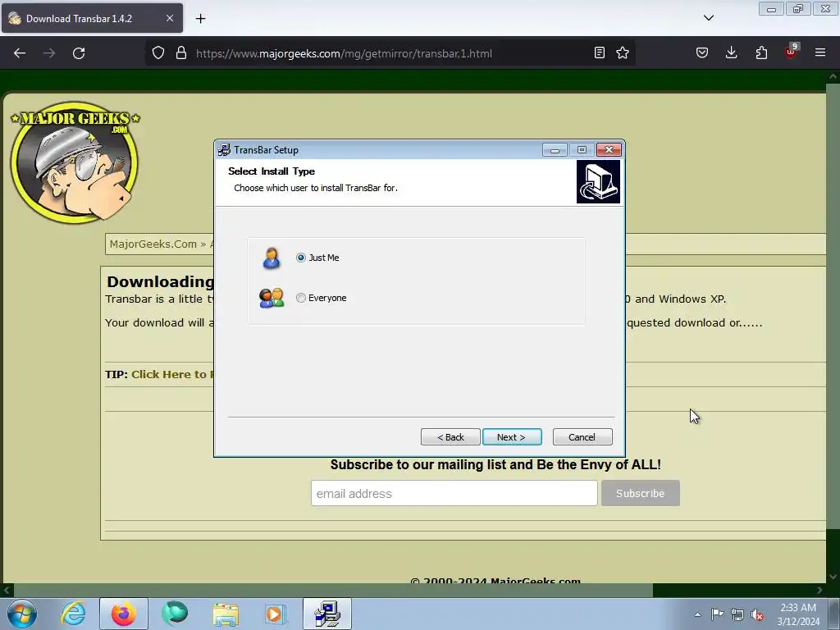Click the vertical scrollbar up arrow
Screen dimensions: 840x630
(833, 76)
